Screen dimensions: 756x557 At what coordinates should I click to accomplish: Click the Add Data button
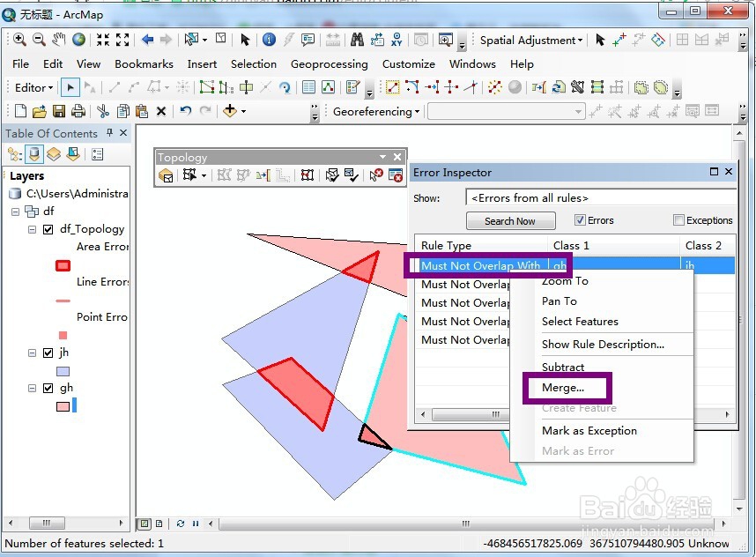coord(230,111)
